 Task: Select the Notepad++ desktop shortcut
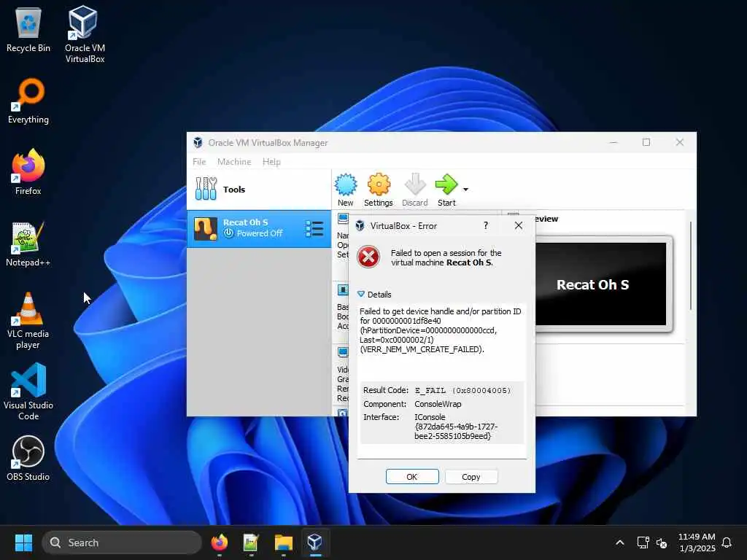coord(28,244)
